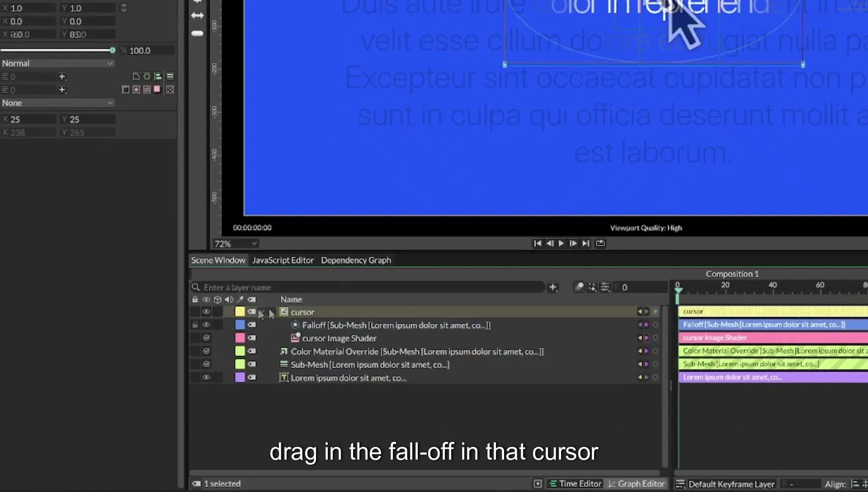The width and height of the screenshot is (868, 492).
Task: Select the Sub-Mesh layer row name
Action: [x=370, y=364]
